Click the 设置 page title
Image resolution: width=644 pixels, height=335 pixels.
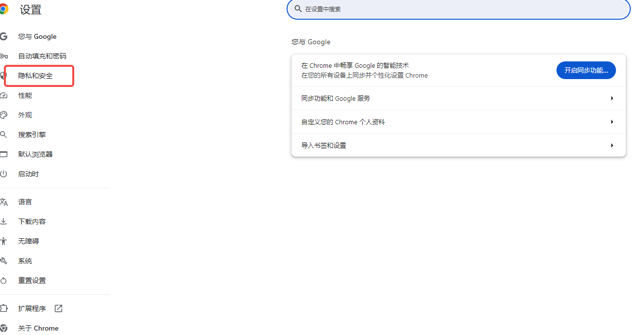click(x=31, y=10)
